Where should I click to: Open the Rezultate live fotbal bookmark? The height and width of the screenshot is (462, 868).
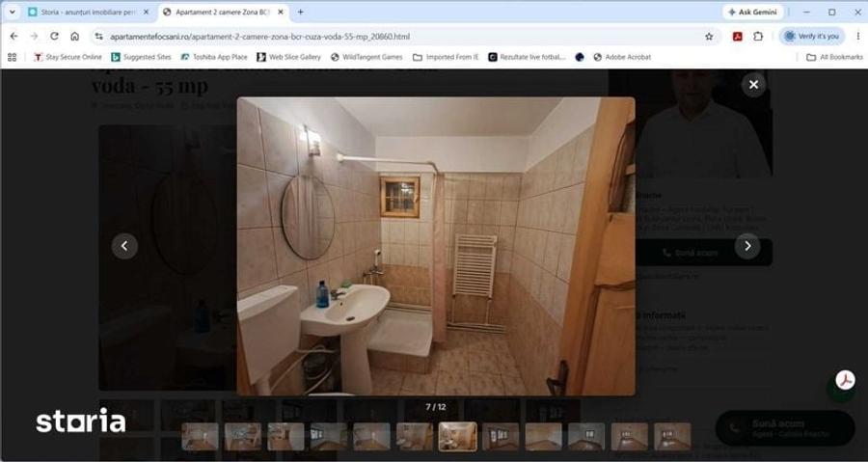(x=527, y=57)
